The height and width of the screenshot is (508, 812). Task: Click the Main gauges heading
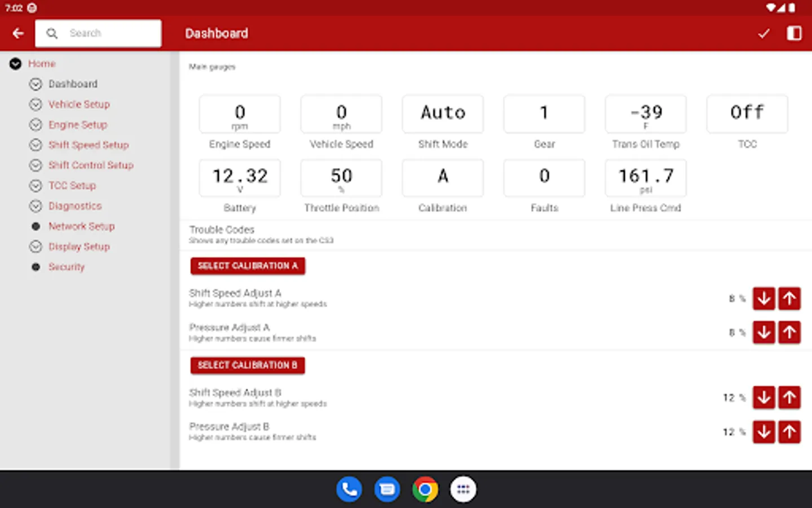[x=212, y=67]
